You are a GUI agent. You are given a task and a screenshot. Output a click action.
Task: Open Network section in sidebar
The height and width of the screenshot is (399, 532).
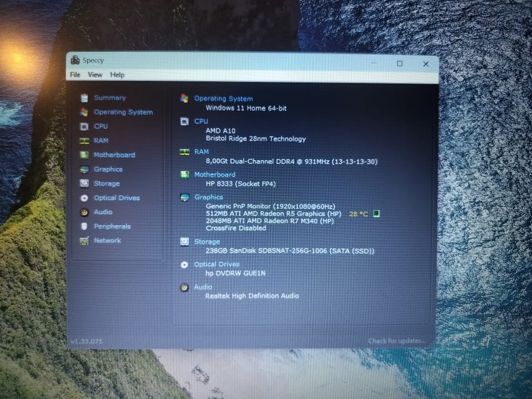click(108, 241)
